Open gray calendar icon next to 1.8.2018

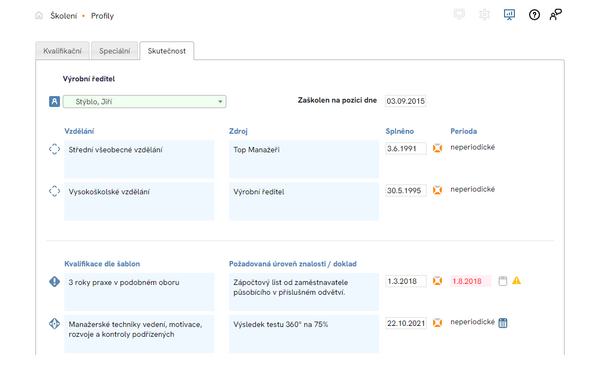(x=503, y=281)
